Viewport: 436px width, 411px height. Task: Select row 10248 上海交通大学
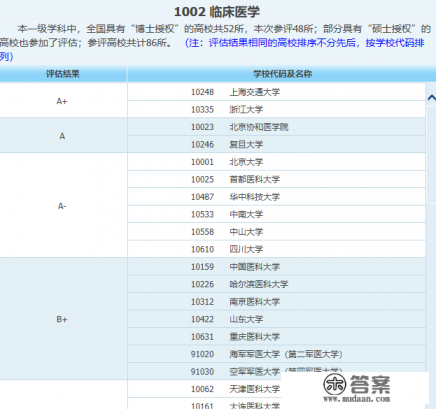(276, 92)
